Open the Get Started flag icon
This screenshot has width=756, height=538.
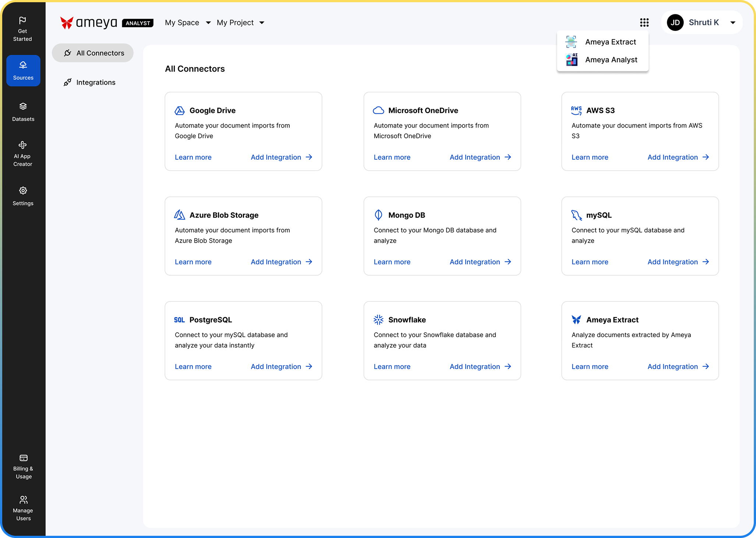pyautogui.click(x=22, y=21)
